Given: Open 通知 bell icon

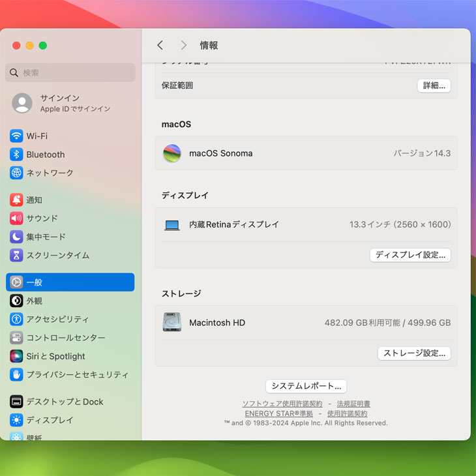Looking at the screenshot, I should [16, 200].
